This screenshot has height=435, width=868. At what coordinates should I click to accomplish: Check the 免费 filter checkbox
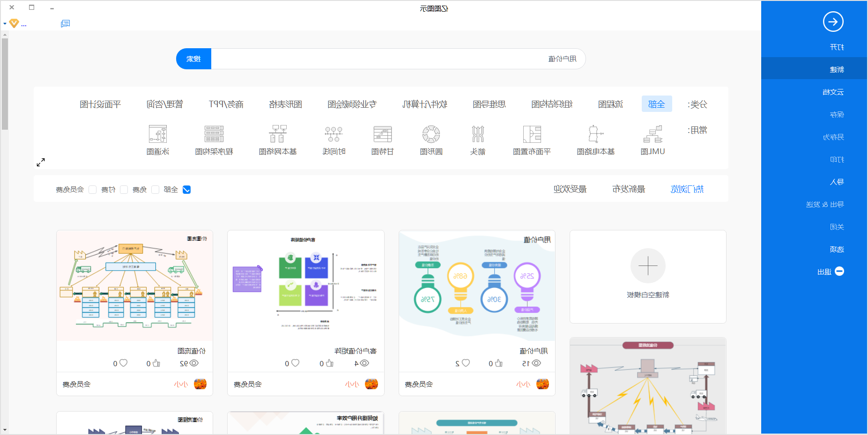click(x=155, y=190)
